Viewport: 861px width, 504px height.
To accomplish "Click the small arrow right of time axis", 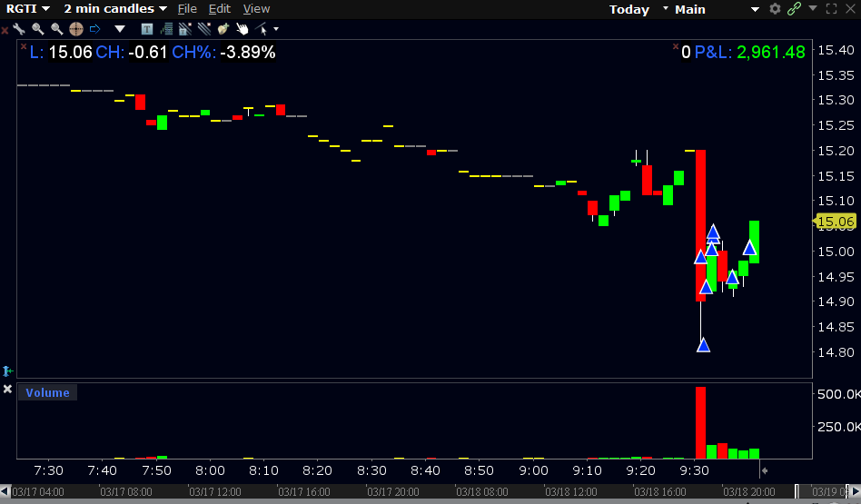I will click(765, 470).
